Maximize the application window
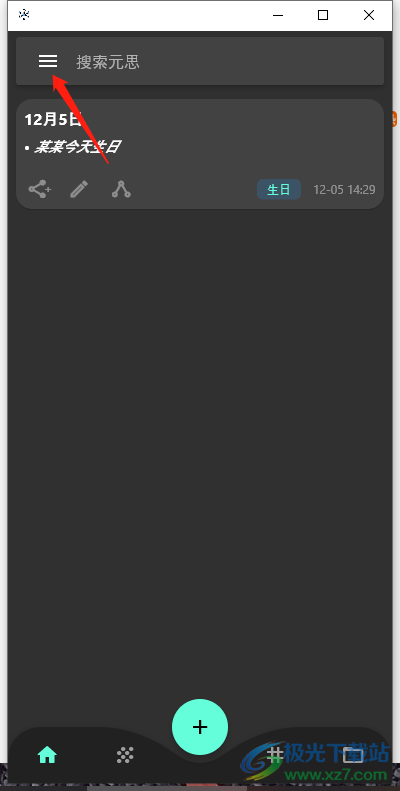The image size is (400, 791). (323, 16)
